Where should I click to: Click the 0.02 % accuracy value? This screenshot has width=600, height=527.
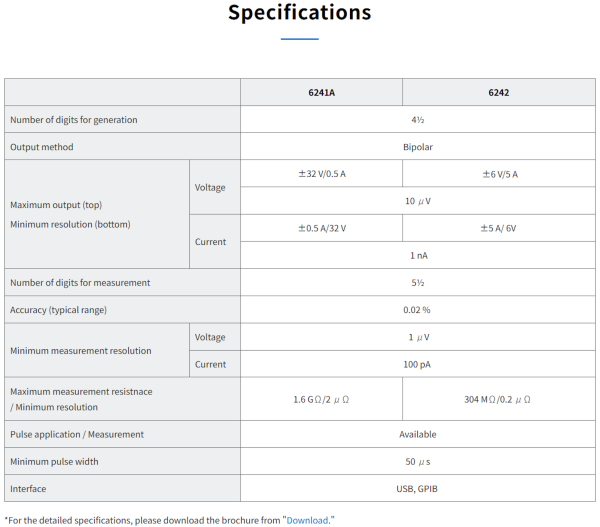[x=418, y=310]
